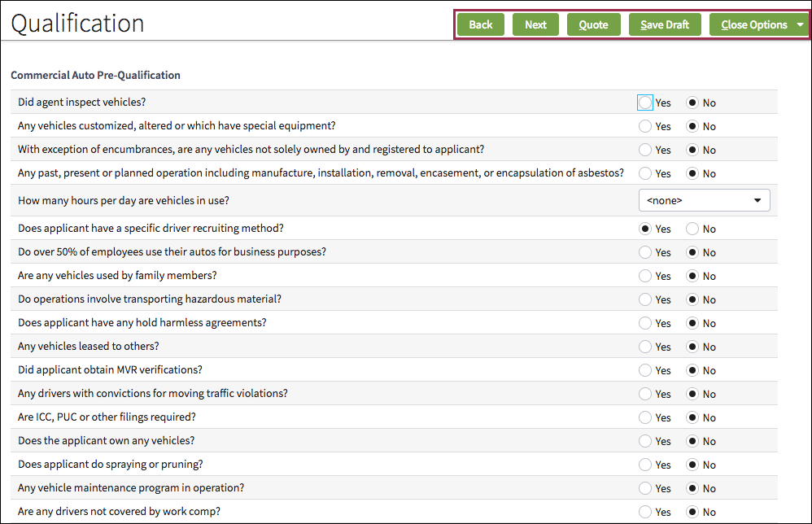Click the Back button
Image resolution: width=812 pixels, height=524 pixels.
point(481,24)
